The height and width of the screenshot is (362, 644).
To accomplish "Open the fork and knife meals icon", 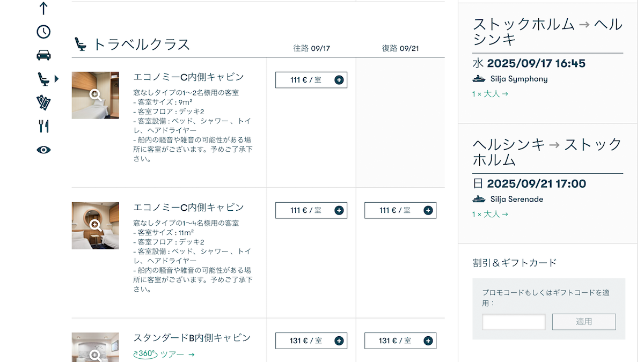I will pyautogui.click(x=43, y=126).
